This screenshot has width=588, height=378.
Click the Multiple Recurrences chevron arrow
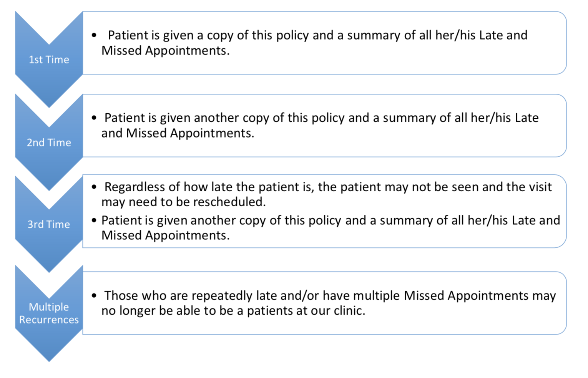[x=49, y=313]
